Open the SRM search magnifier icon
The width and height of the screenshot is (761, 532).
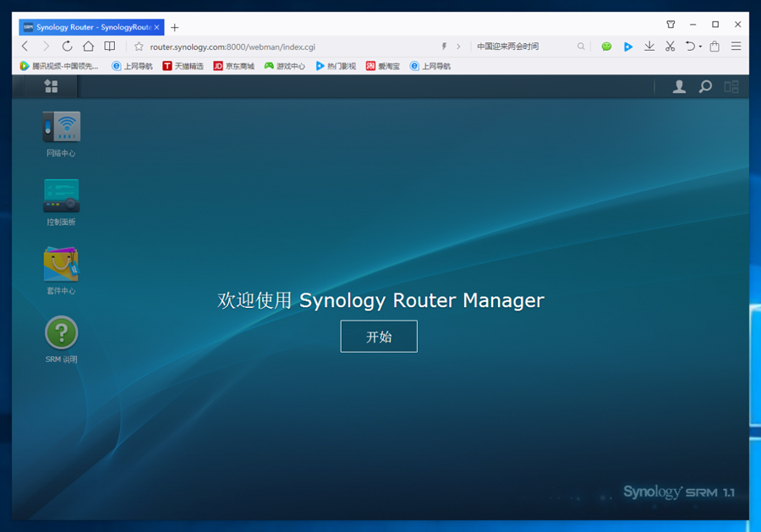[705, 86]
